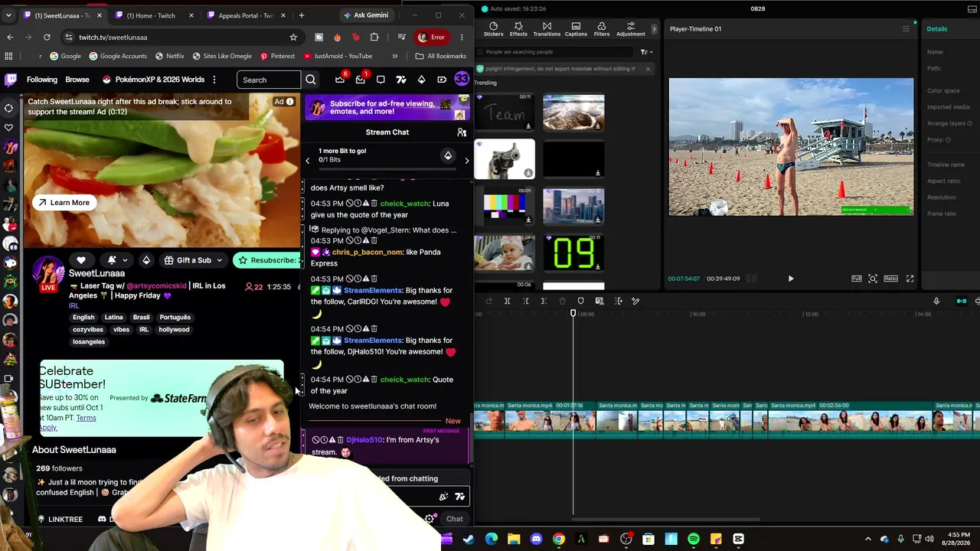Viewport: 980px width, 551px height.
Task: Click the timeline playhead marker
Action: click(x=573, y=314)
